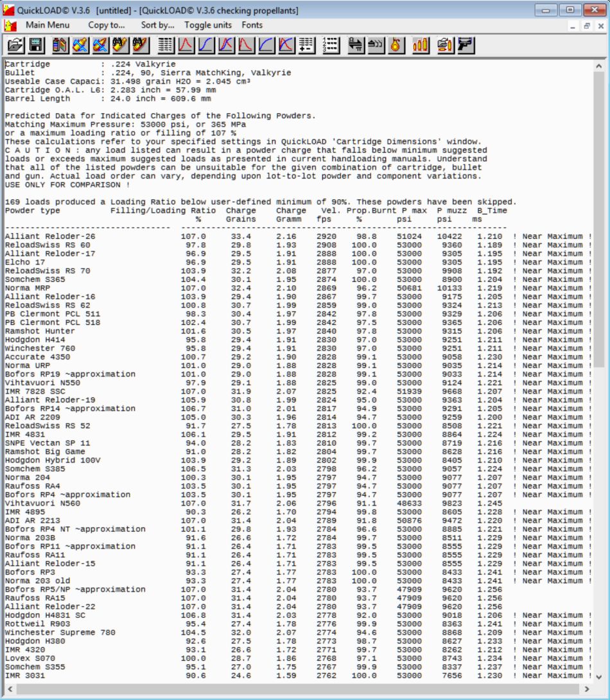
Task: Select the 'IMR 7828 SSC' powder row
Action: [x=298, y=392]
